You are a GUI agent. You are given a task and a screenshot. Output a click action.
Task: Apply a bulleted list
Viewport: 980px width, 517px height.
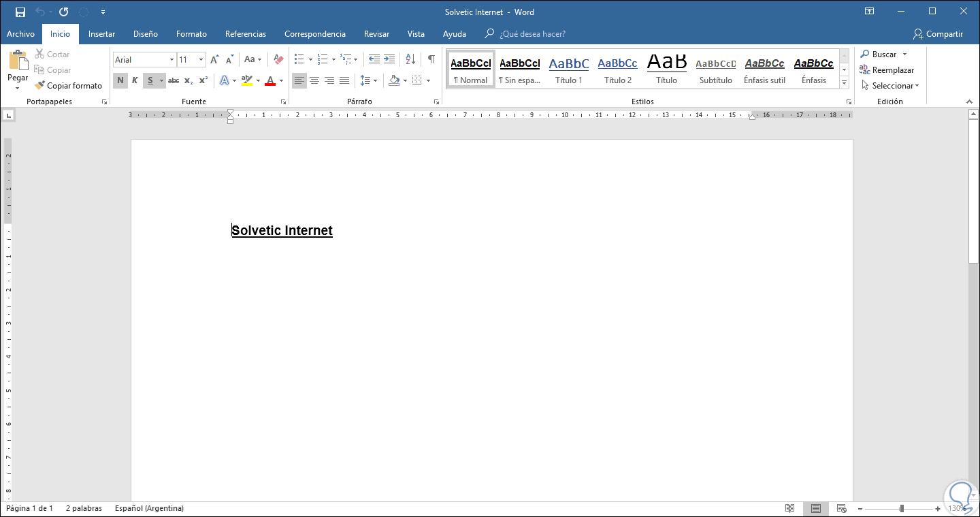point(299,60)
